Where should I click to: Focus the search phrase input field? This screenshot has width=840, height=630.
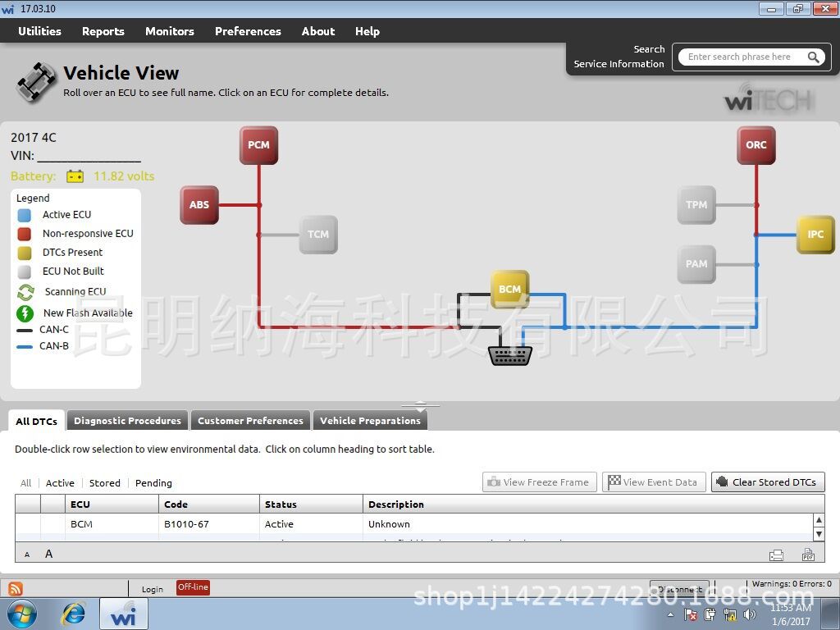(745, 57)
